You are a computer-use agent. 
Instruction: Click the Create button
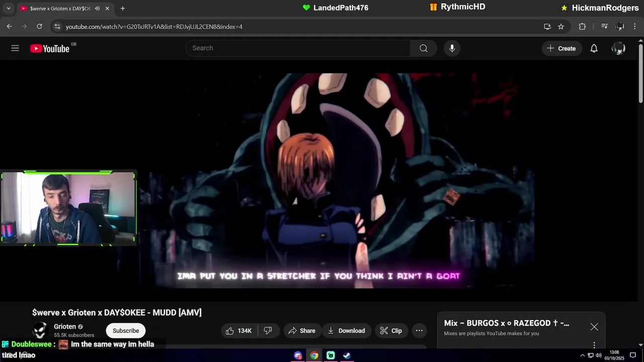(561, 48)
